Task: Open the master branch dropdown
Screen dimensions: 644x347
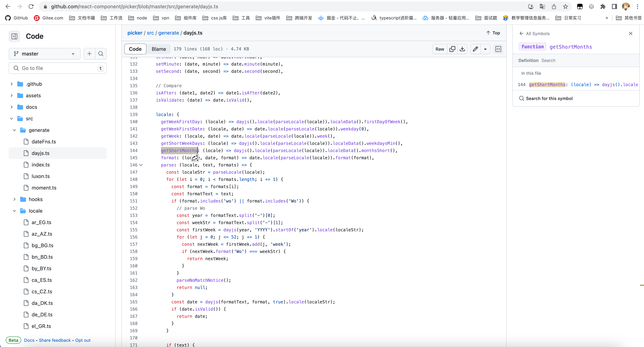Action: click(x=44, y=54)
